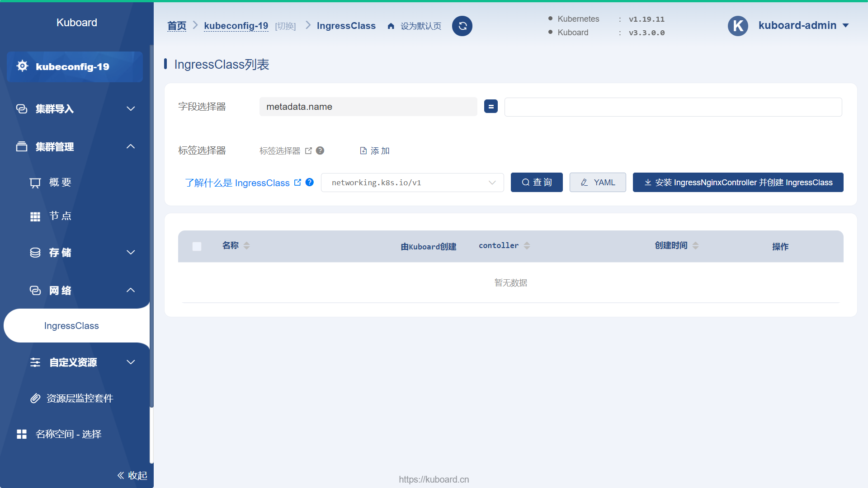Select kubeconfig-19 cluster item in sidebar

[x=75, y=66]
